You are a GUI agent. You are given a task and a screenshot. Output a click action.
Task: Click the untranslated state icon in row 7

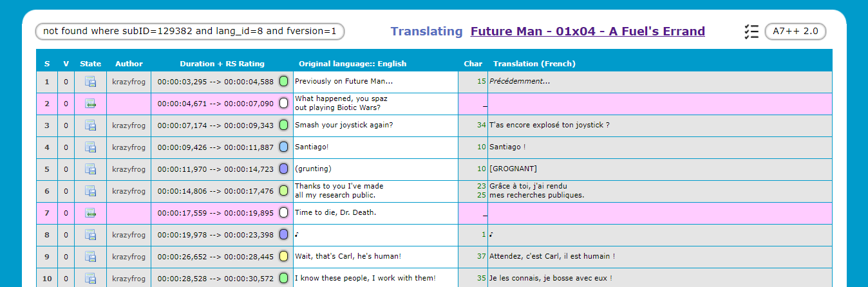point(90,213)
